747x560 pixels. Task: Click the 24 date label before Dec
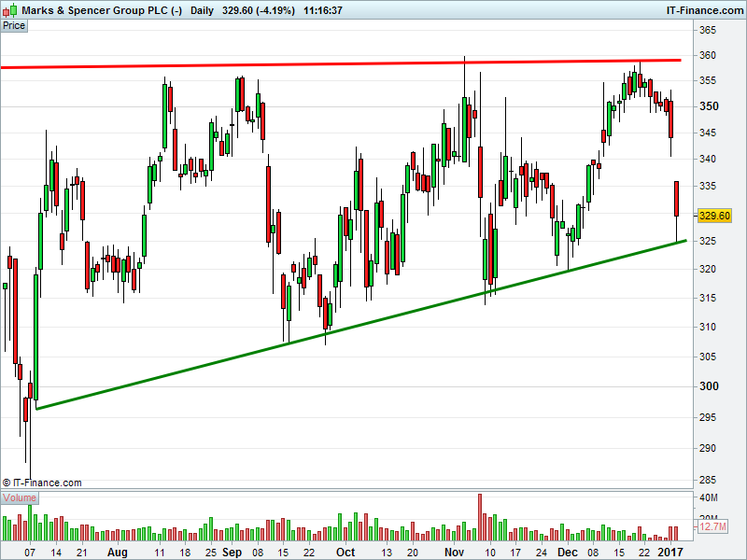pyautogui.click(x=542, y=553)
